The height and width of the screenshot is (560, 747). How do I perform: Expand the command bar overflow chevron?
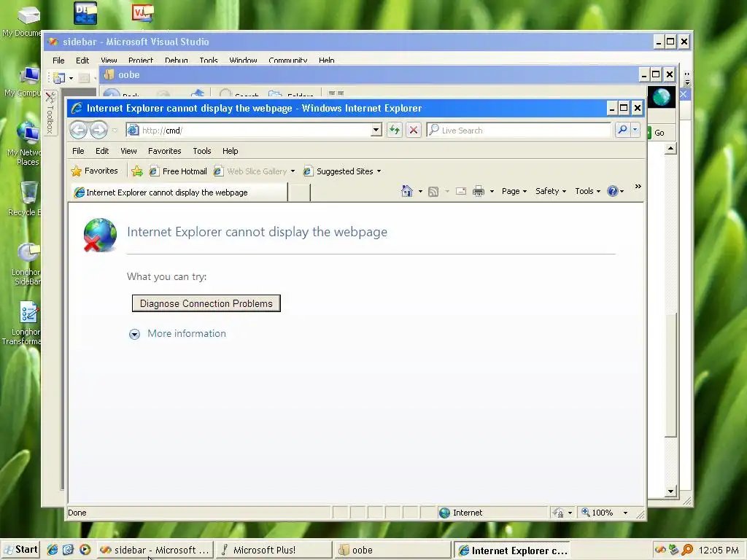click(638, 186)
